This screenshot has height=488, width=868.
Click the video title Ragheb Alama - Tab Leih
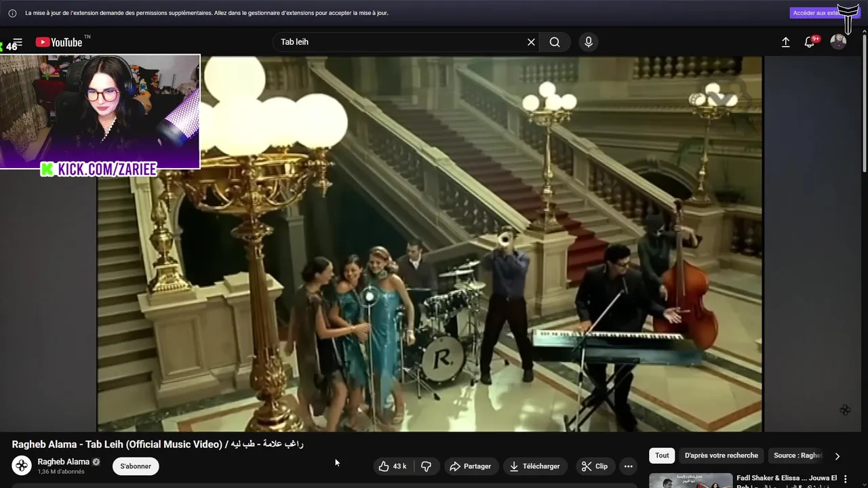(157, 444)
